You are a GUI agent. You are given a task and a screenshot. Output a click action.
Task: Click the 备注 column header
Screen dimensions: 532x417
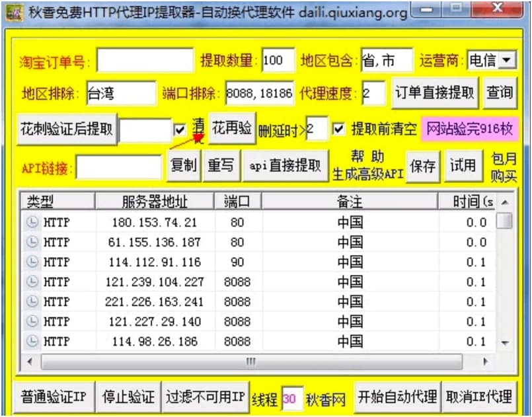coord(350,202)
